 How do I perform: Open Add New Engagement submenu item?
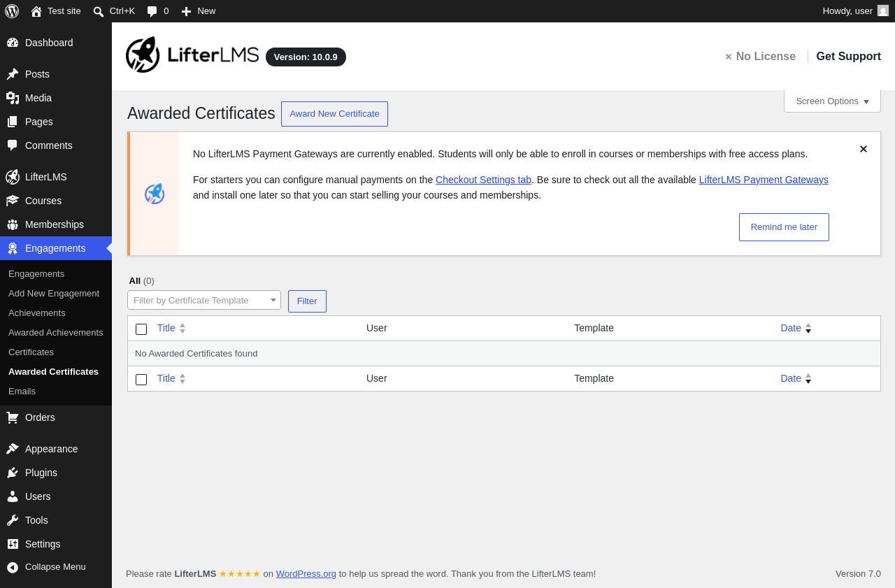54,293
